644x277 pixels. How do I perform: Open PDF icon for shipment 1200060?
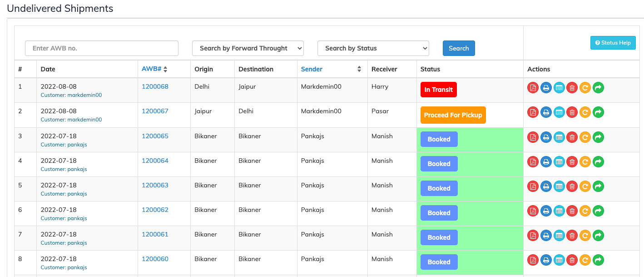click(x=533, y=260)
